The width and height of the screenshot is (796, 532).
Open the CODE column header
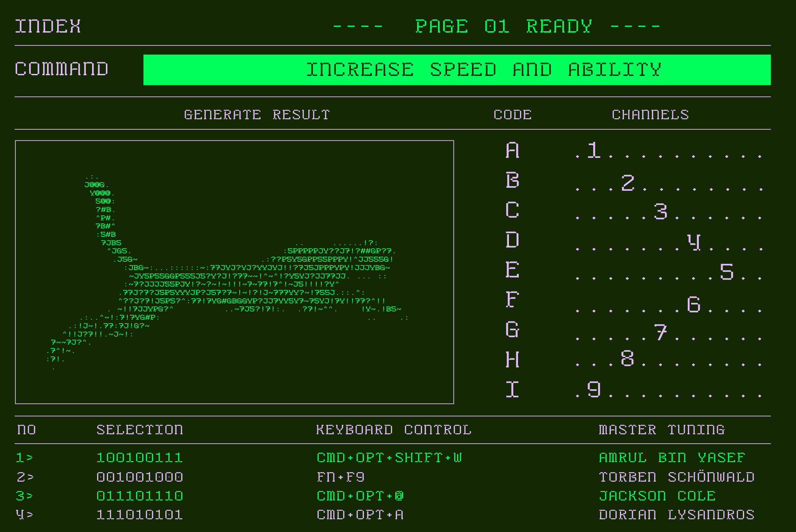[x=512, y=115]
